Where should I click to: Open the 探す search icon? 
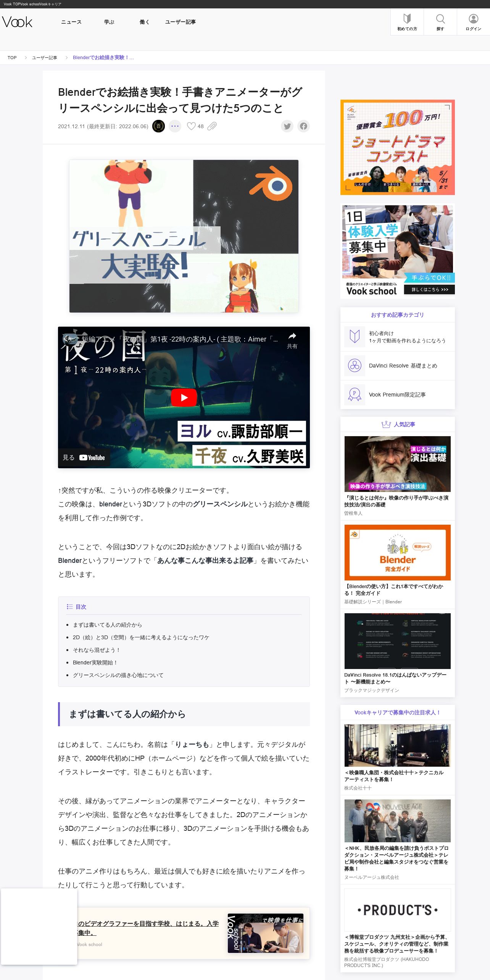coord(440,22)
